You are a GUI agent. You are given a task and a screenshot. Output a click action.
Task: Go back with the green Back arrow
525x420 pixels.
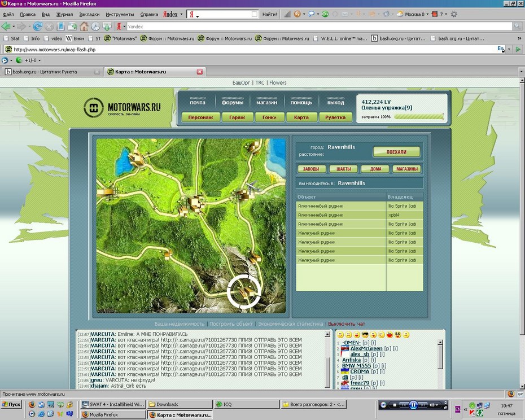(6, 26)
